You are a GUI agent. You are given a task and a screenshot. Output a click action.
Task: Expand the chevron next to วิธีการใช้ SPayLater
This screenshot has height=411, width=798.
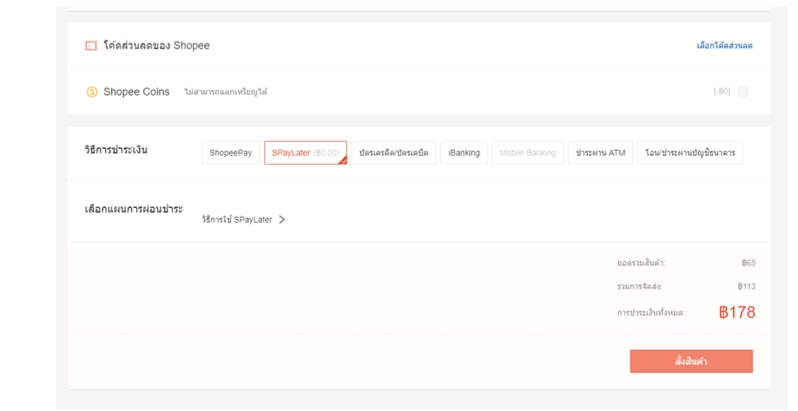point(282,220)
